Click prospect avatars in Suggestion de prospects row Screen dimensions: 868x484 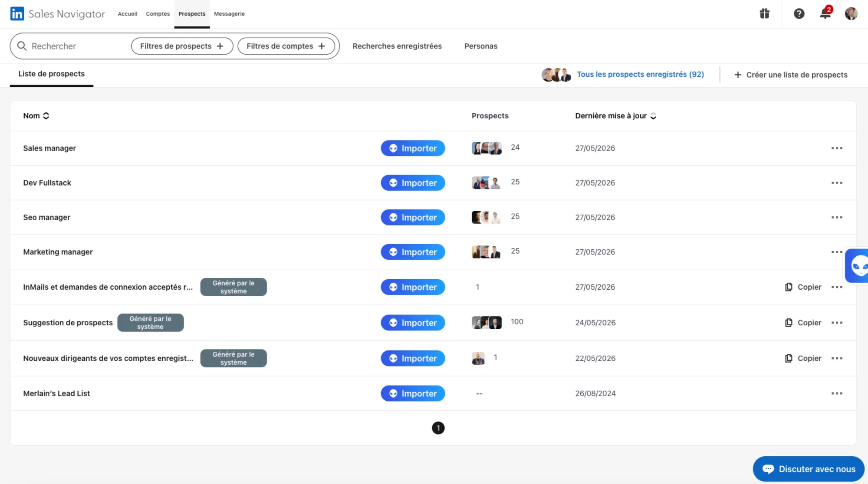pos(487,323)
